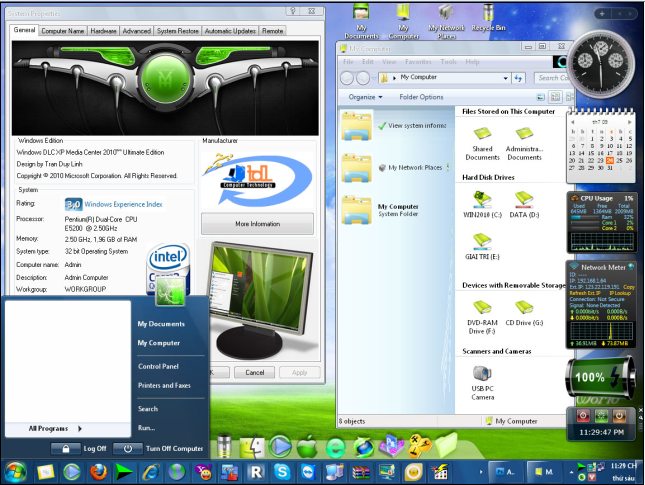This screenshot has height=485, width=645.
Task: Switch to the Hardware tab
Action: tap(103, 31)
